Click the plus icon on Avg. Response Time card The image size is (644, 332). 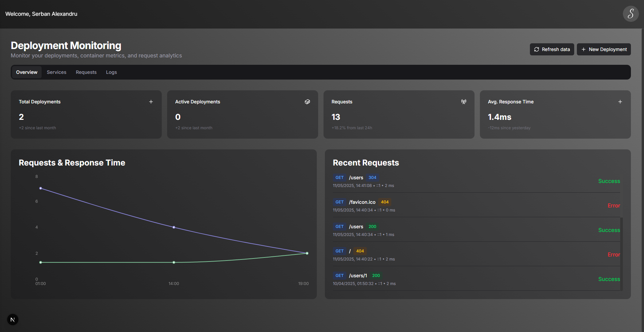click(x=620, y=102)
